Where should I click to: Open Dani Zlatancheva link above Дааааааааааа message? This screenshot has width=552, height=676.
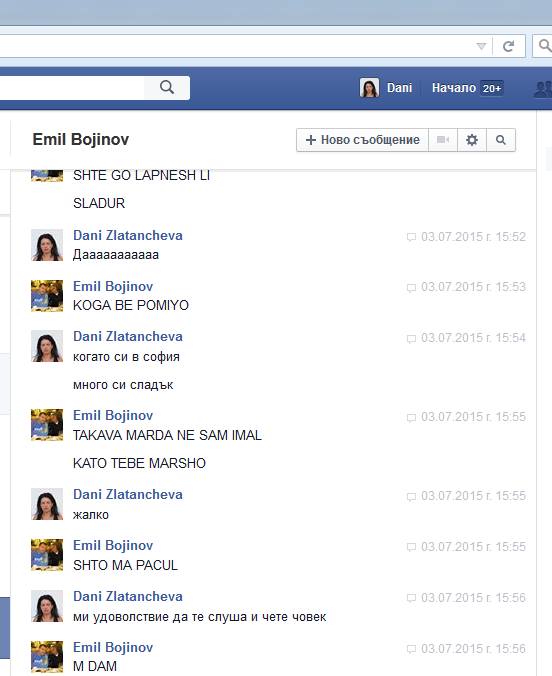click(128, 235)
